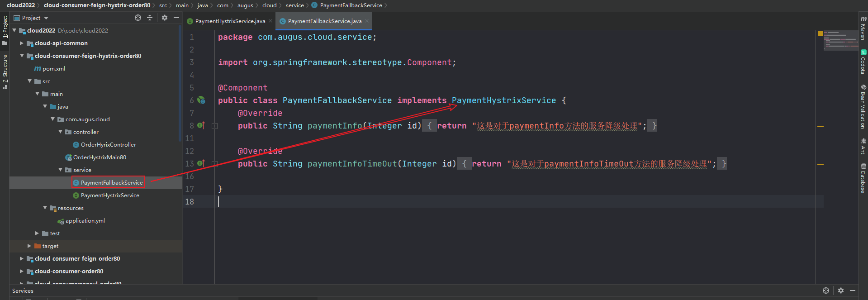This screenshot has width=868, height=300.
Task: Collapse all nodes in the Project panel
Action: click(x=150, y=18)
